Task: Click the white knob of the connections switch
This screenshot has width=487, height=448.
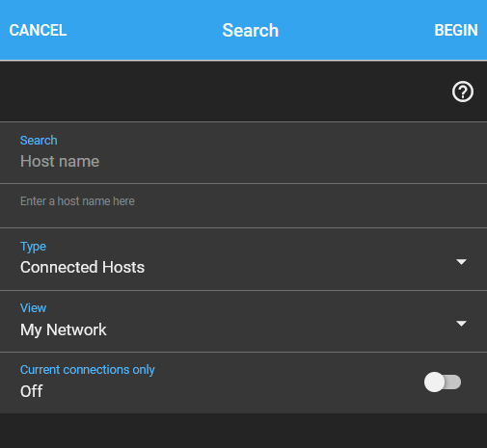Action: [434, 382]
